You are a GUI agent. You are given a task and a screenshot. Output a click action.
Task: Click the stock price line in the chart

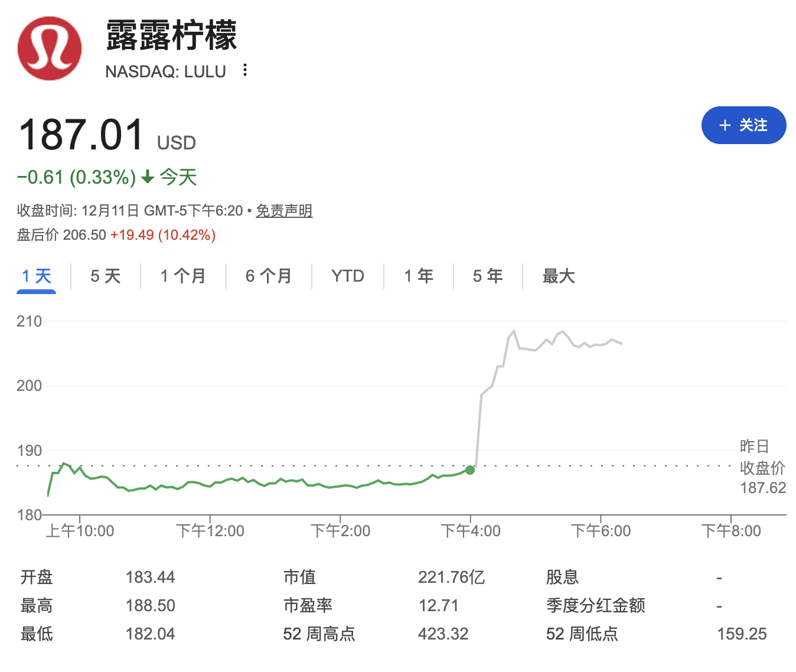(x=266, y=482)
